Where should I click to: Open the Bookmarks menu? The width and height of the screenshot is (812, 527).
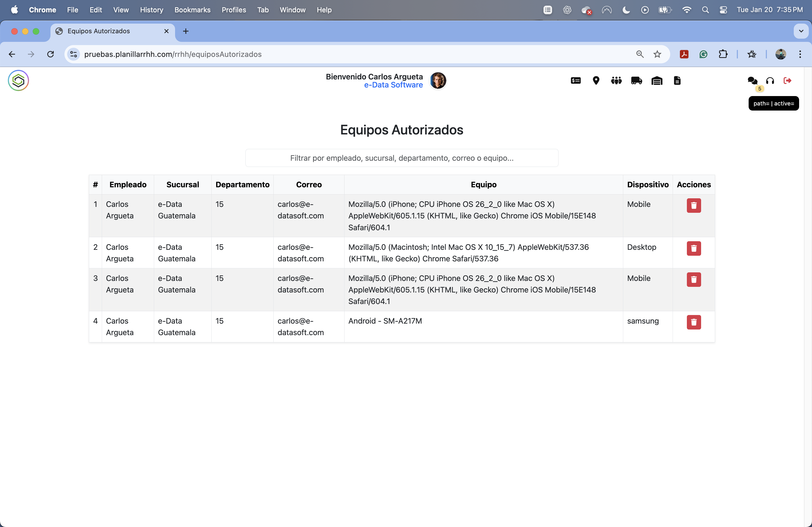(192, 10)
